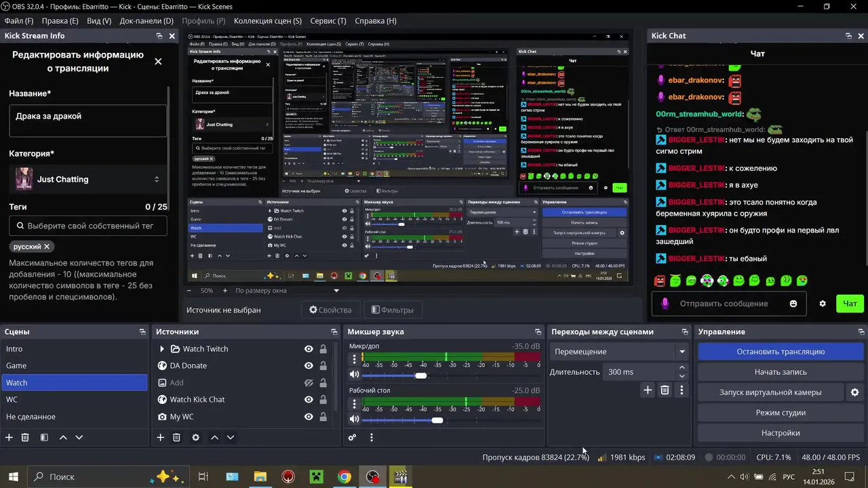The height and width of the screenshot is (488, 868).
Task: Remove the transition with trash icon
Action: (665, 390)
